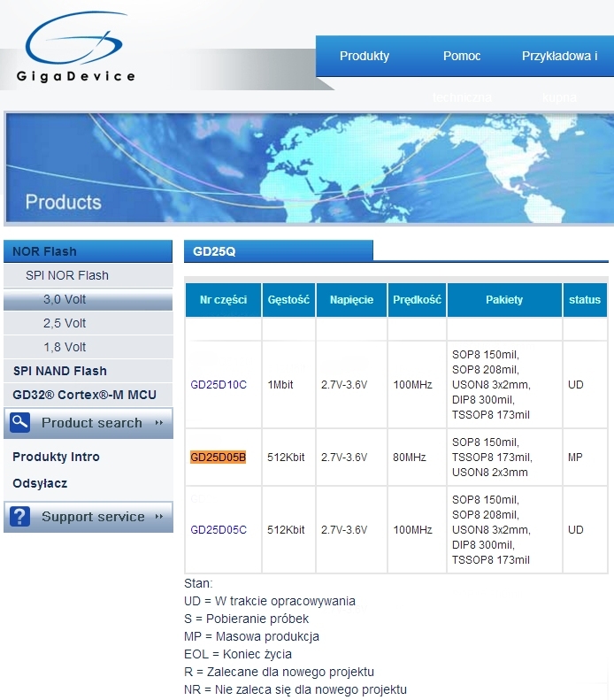This screenshot has height=700, width=614.
Task: Open the GD25D05C part link
Action: 219,529
